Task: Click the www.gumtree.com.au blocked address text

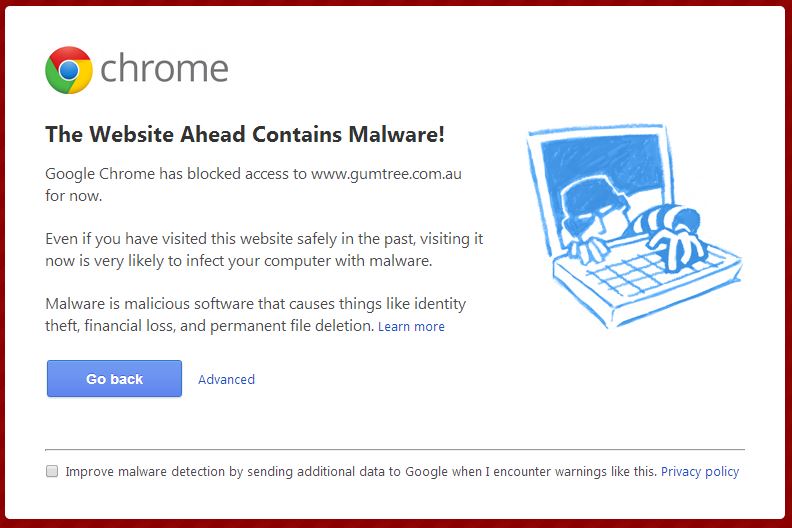Action: coord(386,173)
